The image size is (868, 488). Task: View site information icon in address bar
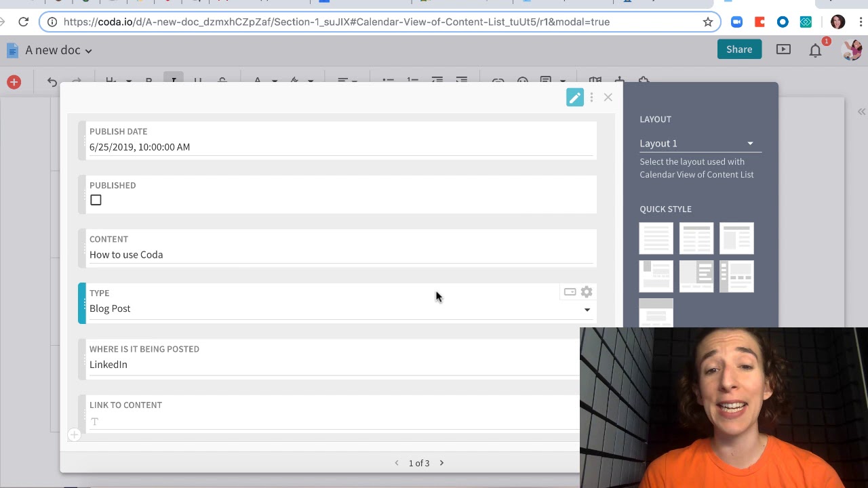[52, 22]
